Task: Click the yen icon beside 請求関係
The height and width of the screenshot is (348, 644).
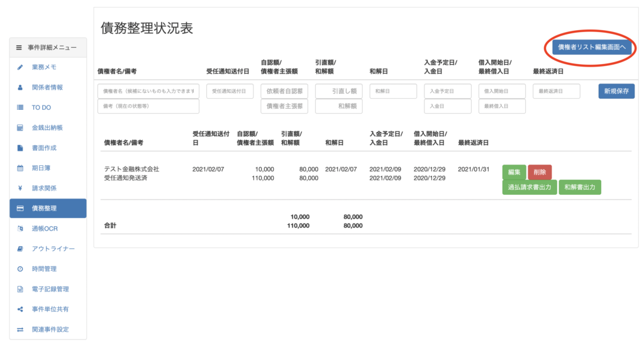Action: point(19,188)
